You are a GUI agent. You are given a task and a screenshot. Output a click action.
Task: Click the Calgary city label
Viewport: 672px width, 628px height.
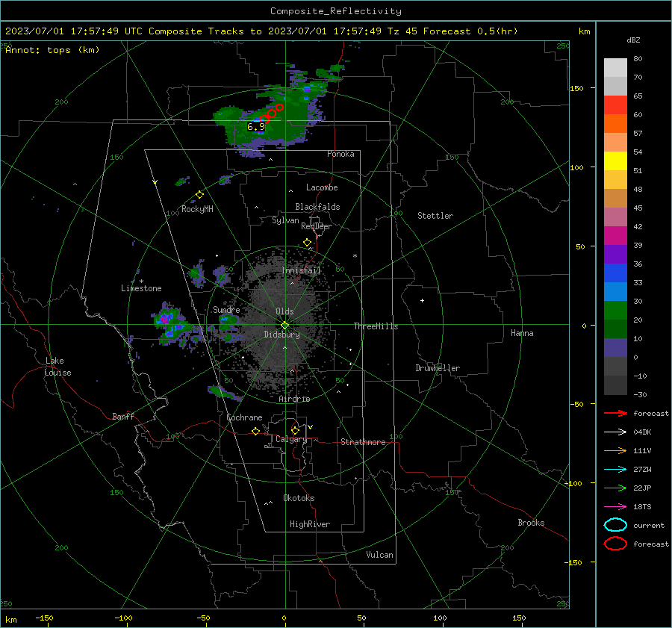(291, 439)
